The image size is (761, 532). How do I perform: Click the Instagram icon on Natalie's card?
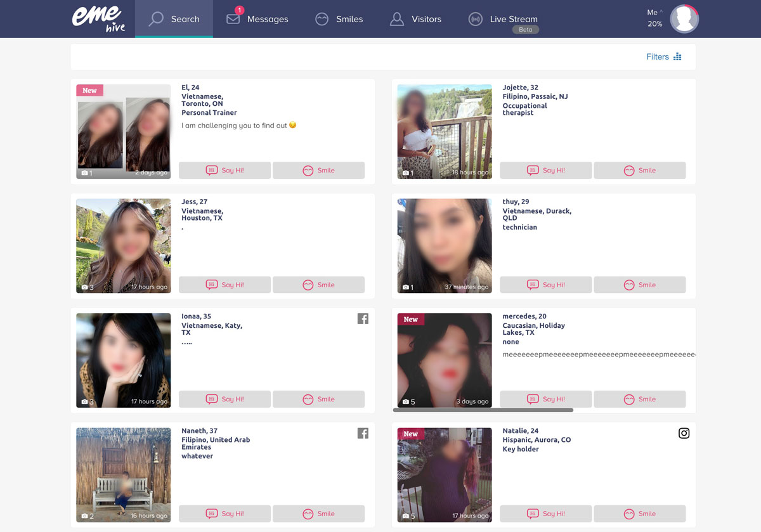(x=684, y=434)
